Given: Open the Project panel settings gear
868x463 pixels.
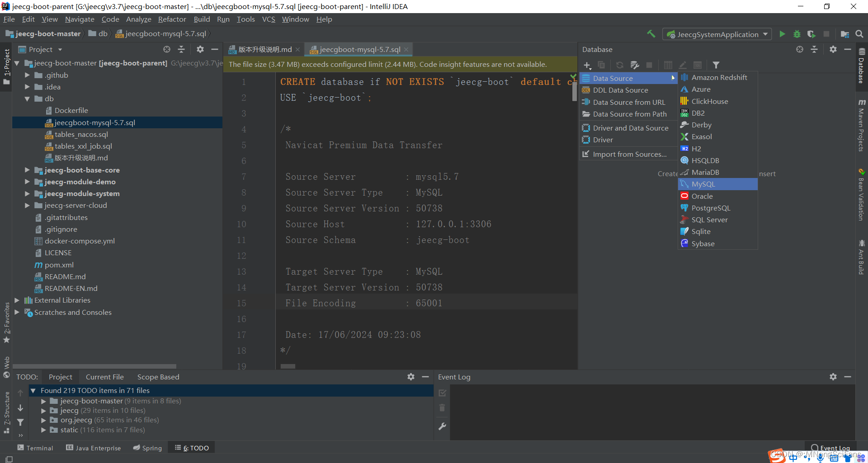Looking at the screenshot, I should 200,49.
